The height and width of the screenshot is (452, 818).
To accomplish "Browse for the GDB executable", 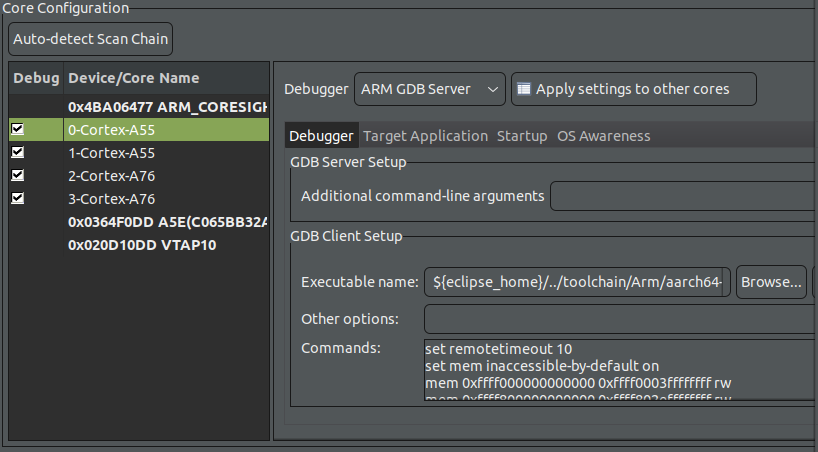I will [771, 283].
